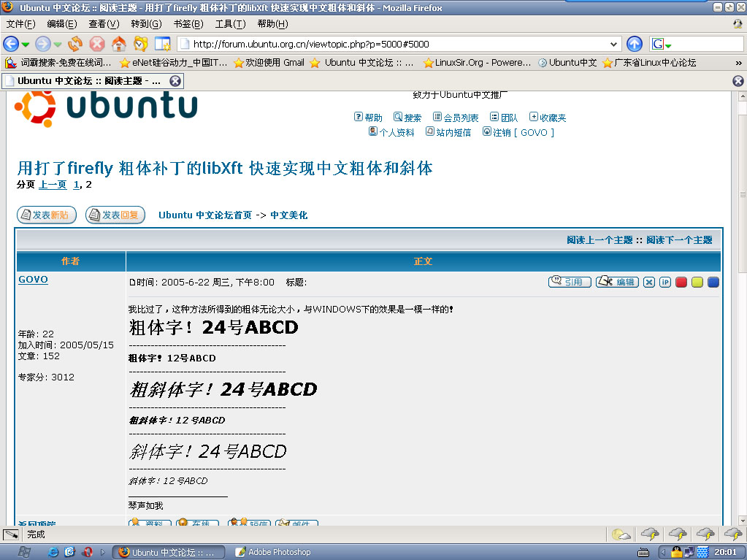This screenshot has height=560, width=747.
Task: Open the 欢迎使用 Gmail bookmark
Action: (x=269, y=62)
